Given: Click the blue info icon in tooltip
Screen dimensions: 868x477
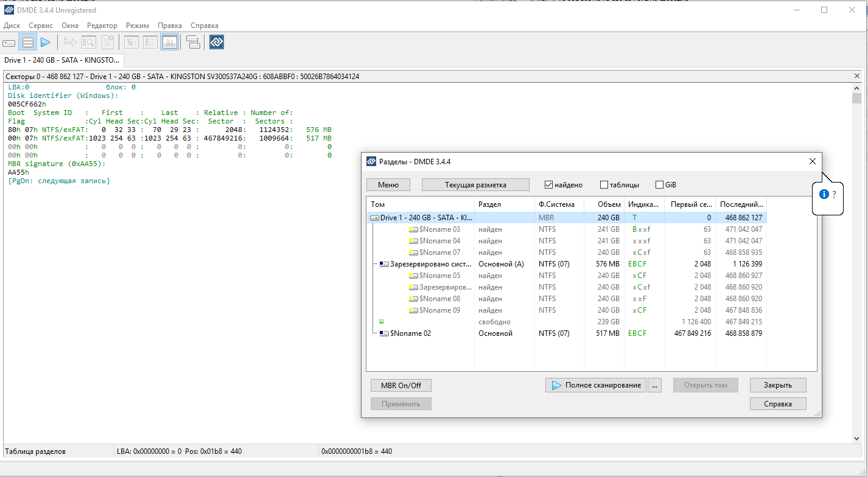Looking at the screenshot, I should 824,194.
